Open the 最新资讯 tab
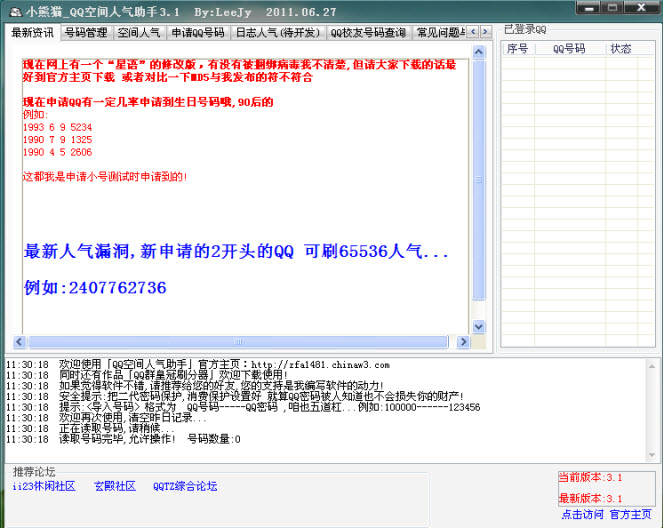Screen dimensions: 663x528 pos(33,33)
